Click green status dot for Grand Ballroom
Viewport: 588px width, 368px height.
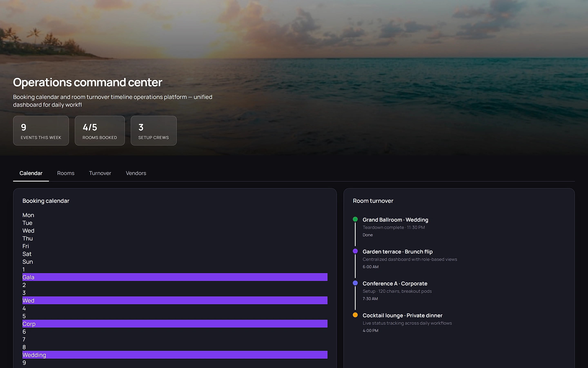355,219
